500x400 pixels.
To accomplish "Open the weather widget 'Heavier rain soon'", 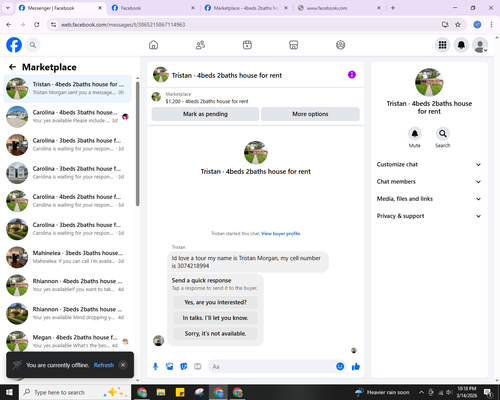I will coord(382,392).
